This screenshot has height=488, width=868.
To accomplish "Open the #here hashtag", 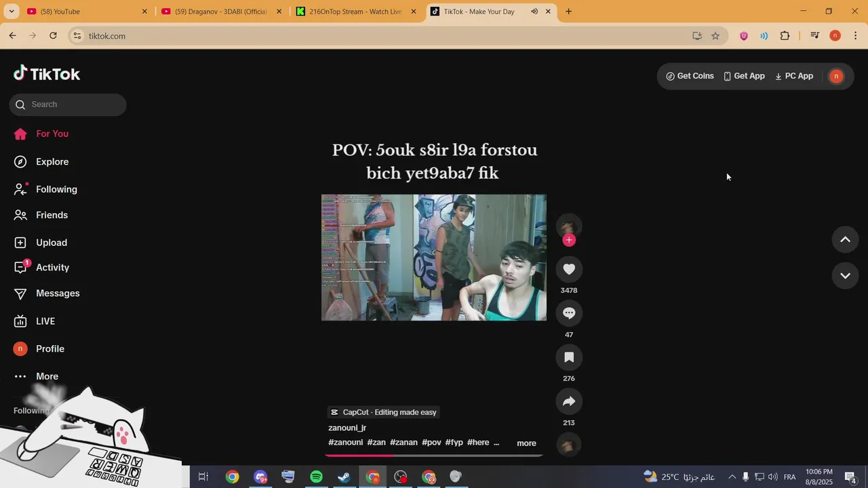I will tap(478, 443).
